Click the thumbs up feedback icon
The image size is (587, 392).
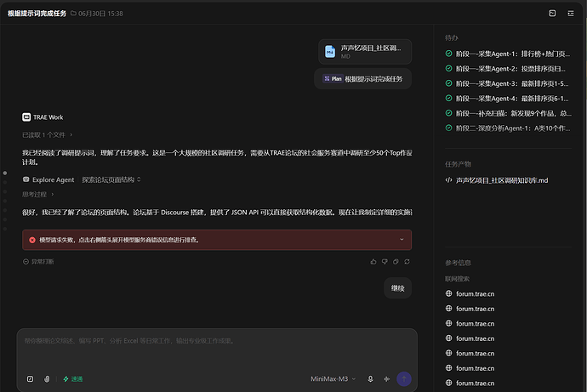[x=373, y=261]
